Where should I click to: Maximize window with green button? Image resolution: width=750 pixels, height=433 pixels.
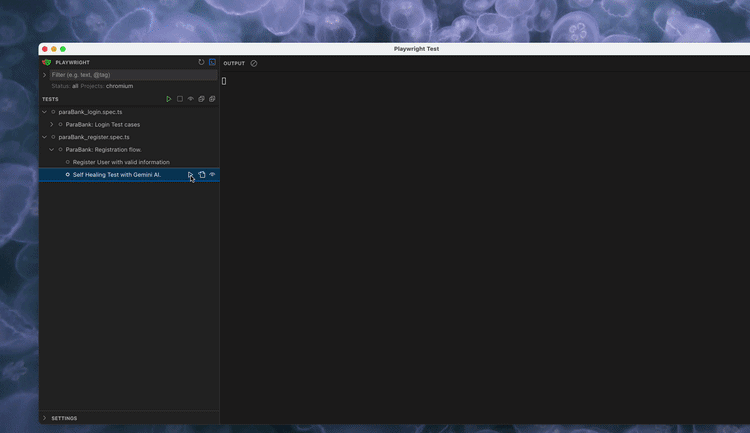(x=63, y=49)
